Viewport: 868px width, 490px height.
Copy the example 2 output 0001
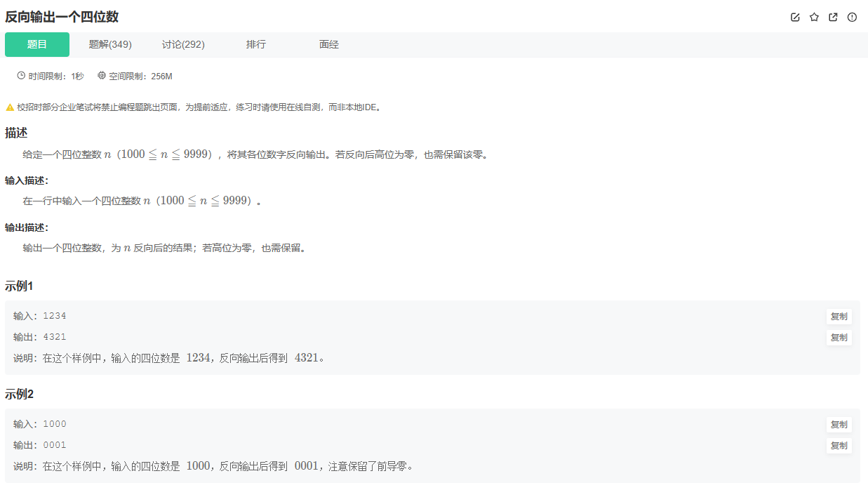(x=839, y=446)
